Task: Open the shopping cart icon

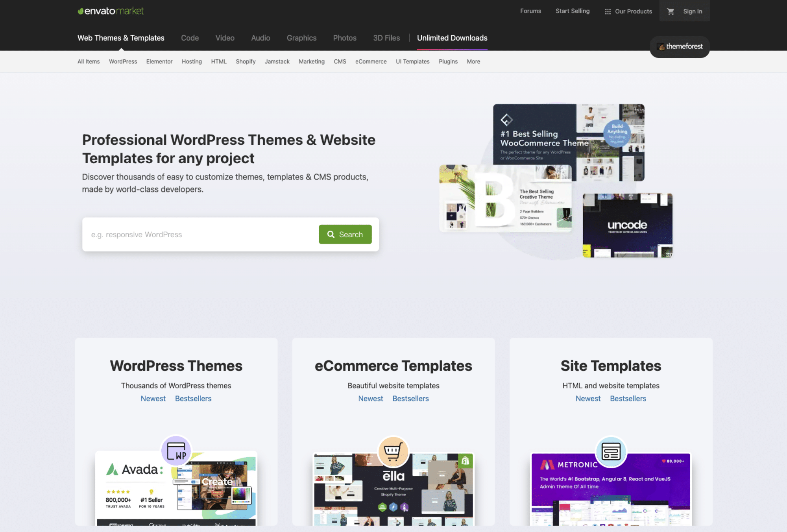Action: coord(671,11)
